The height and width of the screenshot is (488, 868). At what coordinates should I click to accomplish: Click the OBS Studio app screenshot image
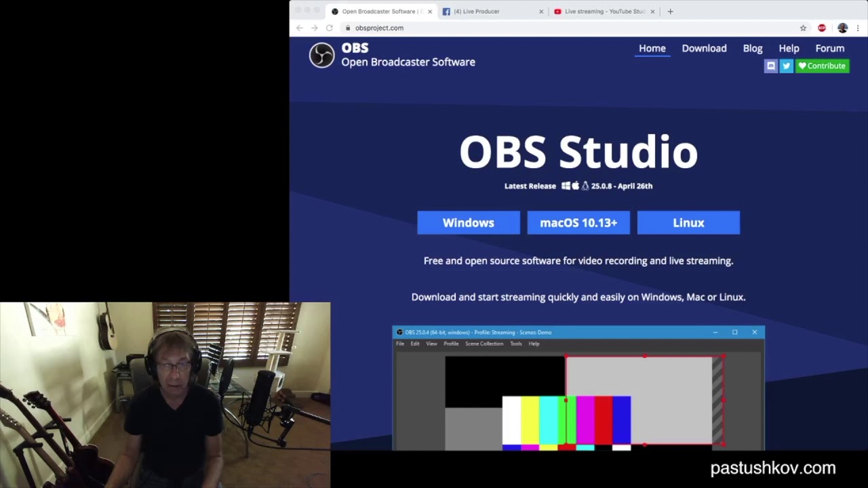click(578, 388)
